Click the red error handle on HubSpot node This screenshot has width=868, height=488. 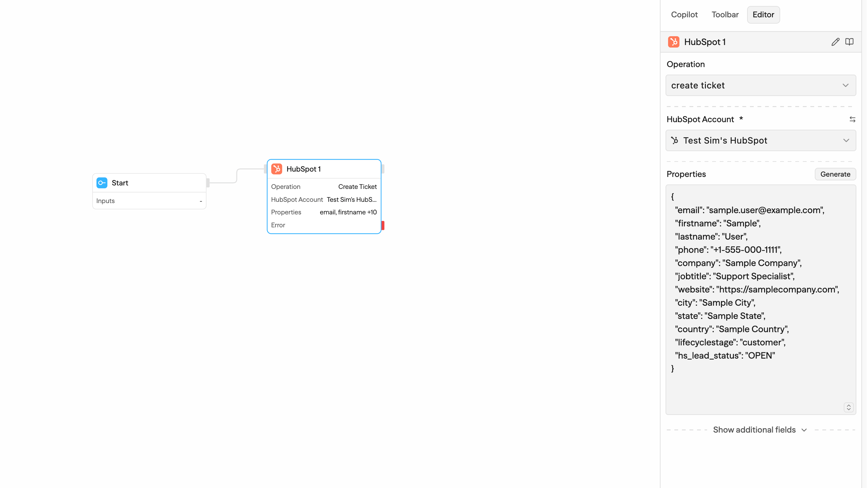[383, 225]
